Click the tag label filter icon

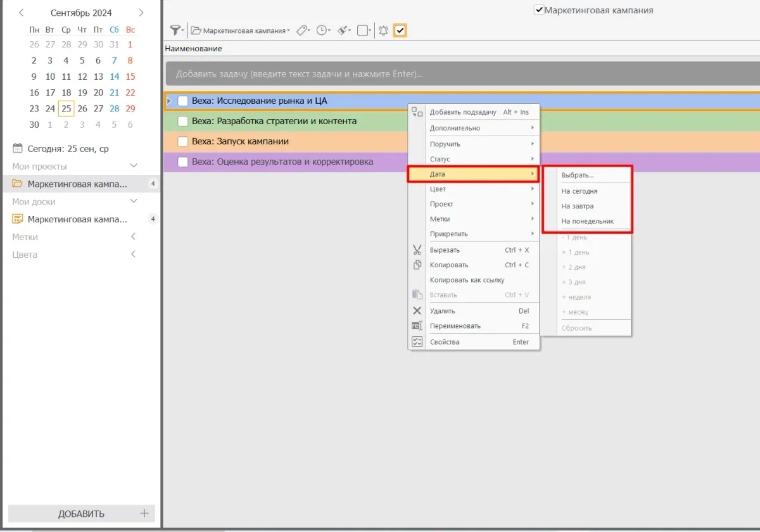pos(302,30)
